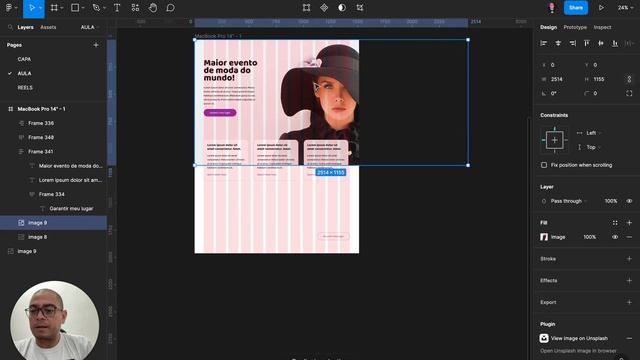Open the Figma main menu icon
This screenshot has width=640, height=360.
[9, 8]
